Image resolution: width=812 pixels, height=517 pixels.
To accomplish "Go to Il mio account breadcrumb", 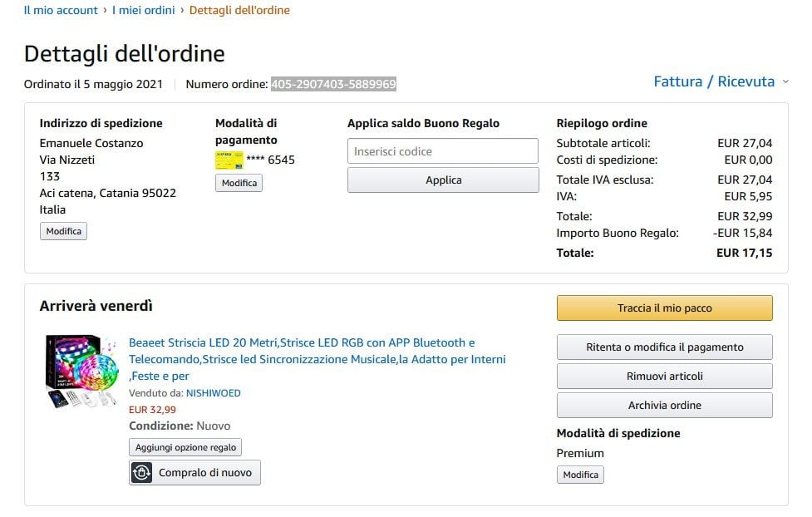I will [x=61, y=11].
